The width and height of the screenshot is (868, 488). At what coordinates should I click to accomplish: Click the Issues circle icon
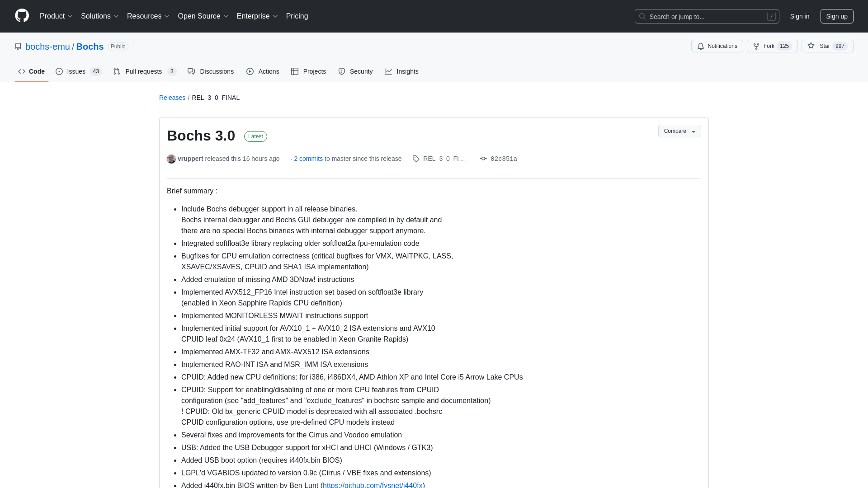[x=59, y=71]
